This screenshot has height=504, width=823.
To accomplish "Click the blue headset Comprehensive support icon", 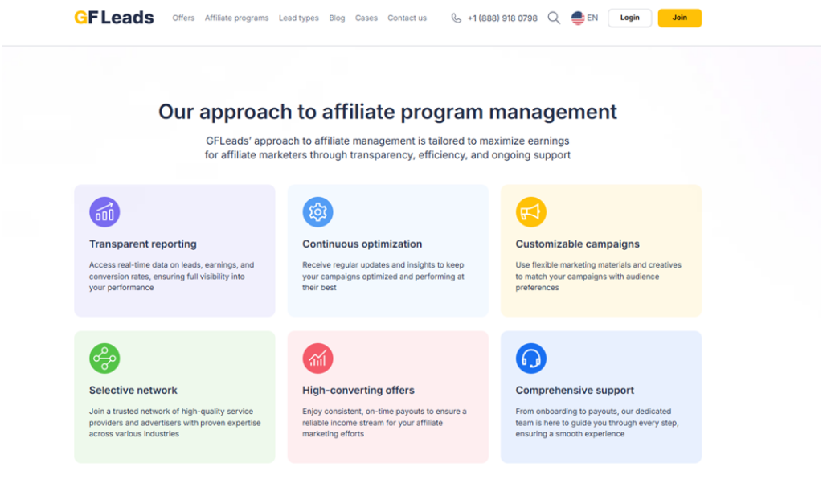I will pyautogui.click(x=530, y=359).
